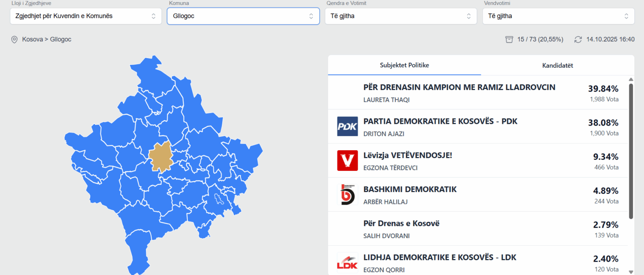Open the Lloji i Zgjedhjeve dropdown
Viewport: 644px width, 275px height.
(86, 16)
